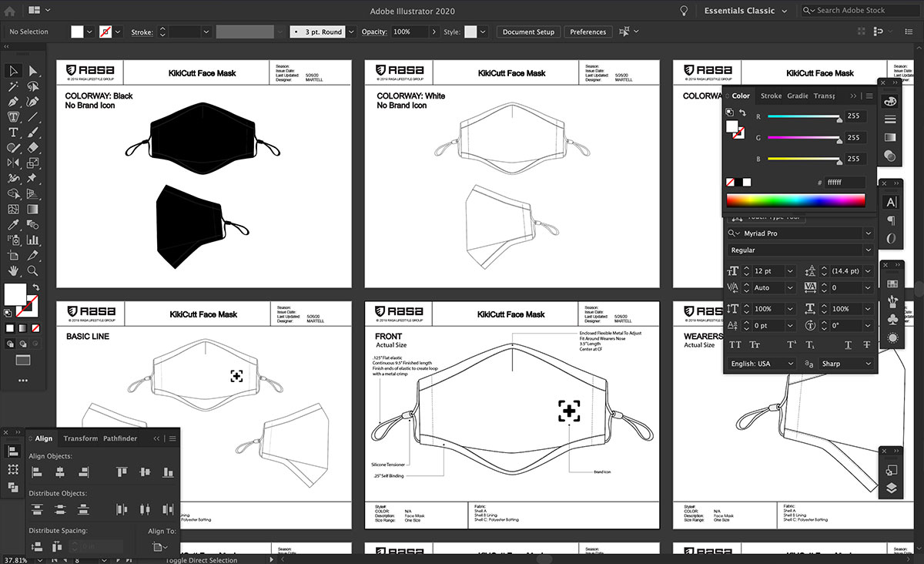Click Vertical Align Top icon
Image resolution: width=924 pixels, height=564 pixels.
point(122,472)
